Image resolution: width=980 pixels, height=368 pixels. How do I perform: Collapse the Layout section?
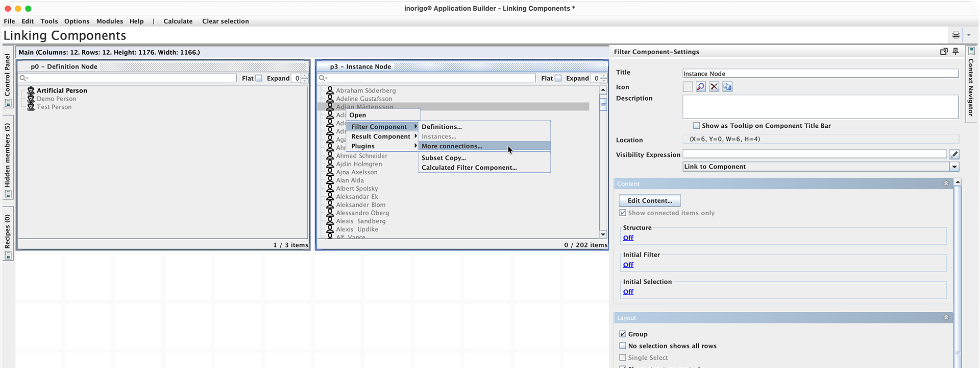pyautogui.click(x=946, y=318)
